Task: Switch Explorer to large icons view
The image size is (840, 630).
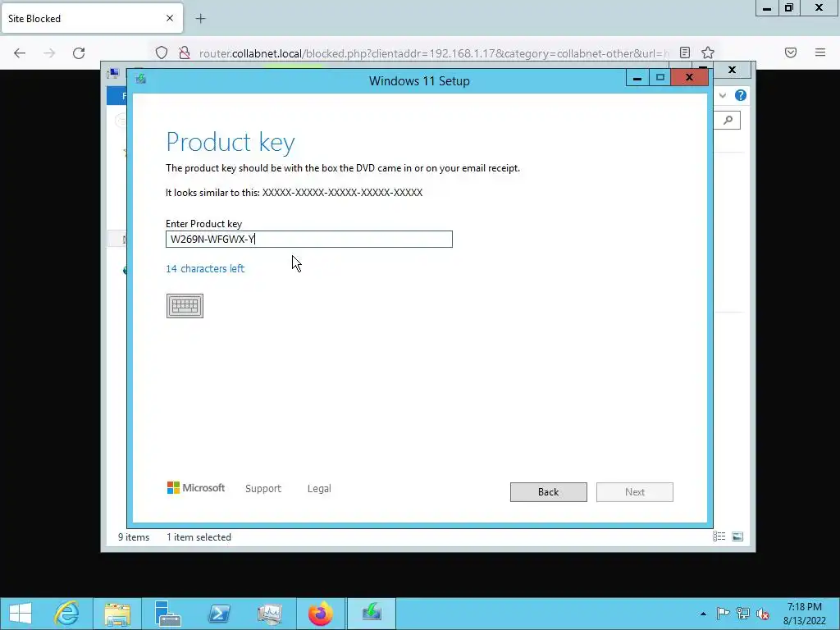Action: pos(737,536)
